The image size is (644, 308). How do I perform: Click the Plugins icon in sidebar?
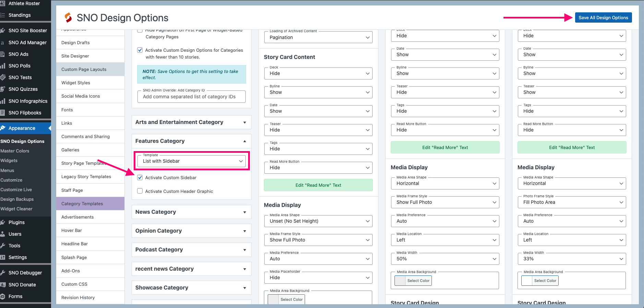[3, 222]
